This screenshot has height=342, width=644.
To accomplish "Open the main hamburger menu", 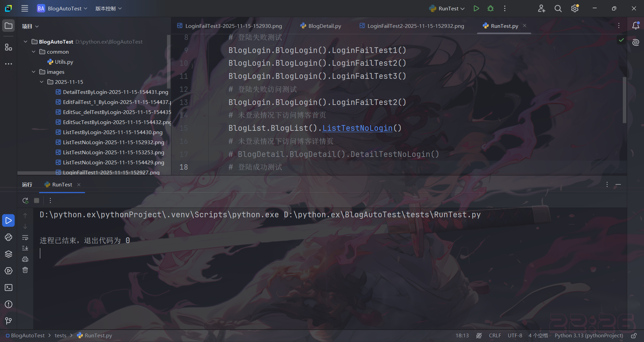I will tap(25, 8).
